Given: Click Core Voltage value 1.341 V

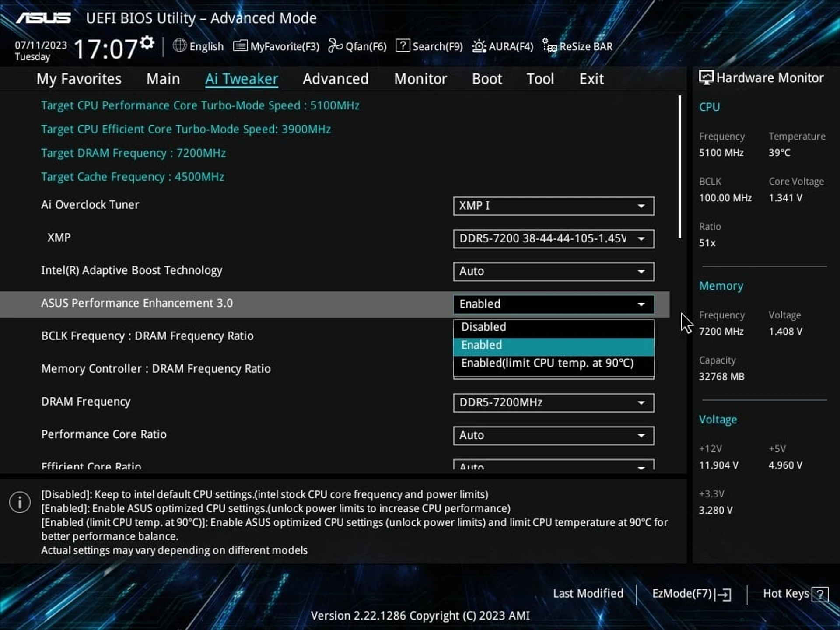Looking at the screenshot, I should [x=786, y=198].
